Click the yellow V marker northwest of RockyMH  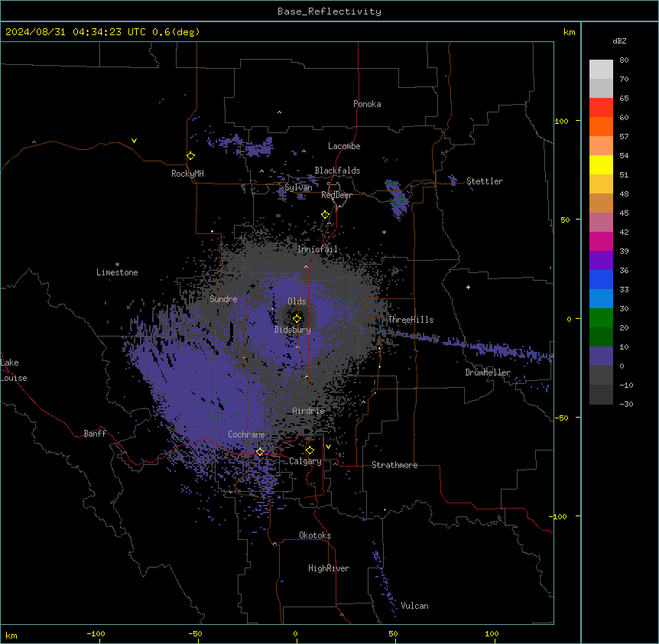pyautogui.click(x=134, y=141)
